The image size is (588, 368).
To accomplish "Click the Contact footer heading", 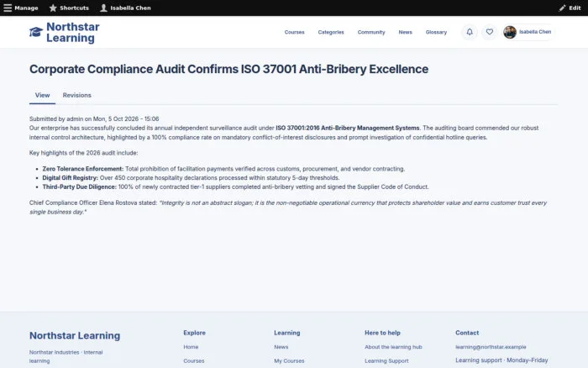I will tap(467, 333).
